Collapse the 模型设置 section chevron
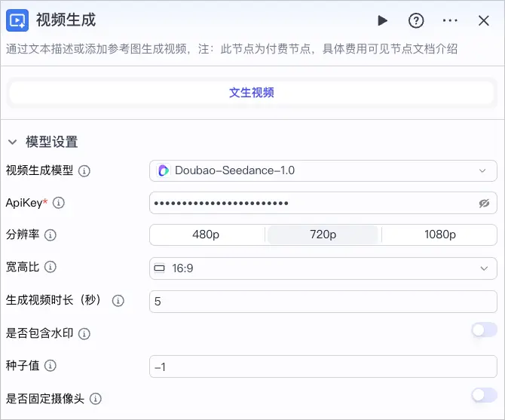 (12, 142)
